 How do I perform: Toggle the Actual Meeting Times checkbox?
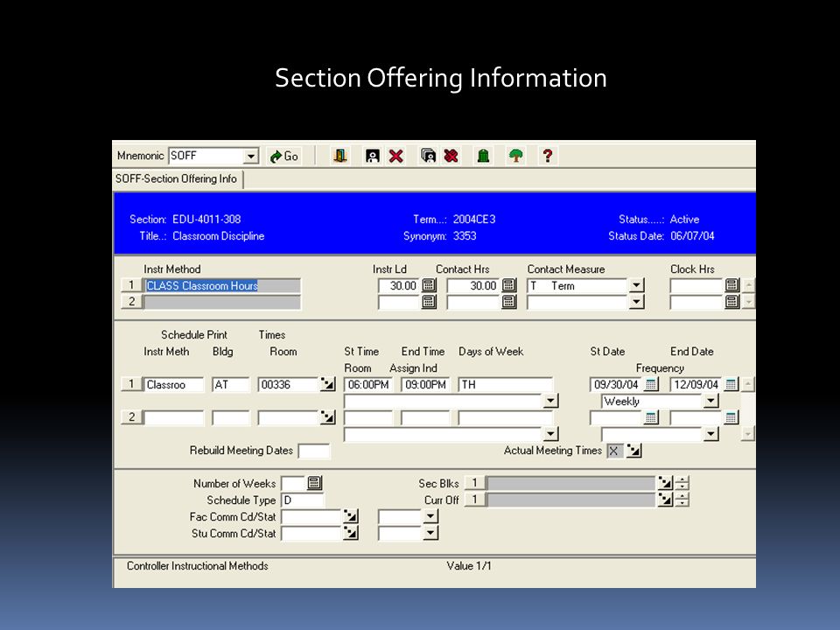click(x=614, y=451)
